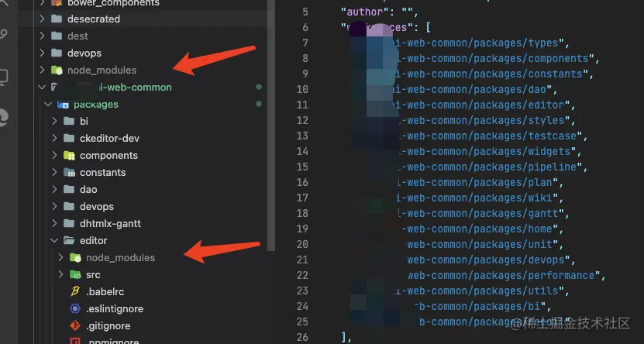Collapse the web-common root folder chevron
644x344 pixels.
(x=42, y=87)
